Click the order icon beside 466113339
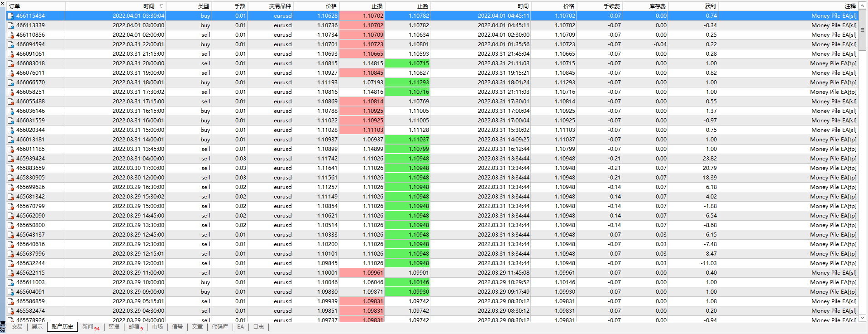Screen dimensions: 868x334 pyautogui.click(x=11, y=25)
